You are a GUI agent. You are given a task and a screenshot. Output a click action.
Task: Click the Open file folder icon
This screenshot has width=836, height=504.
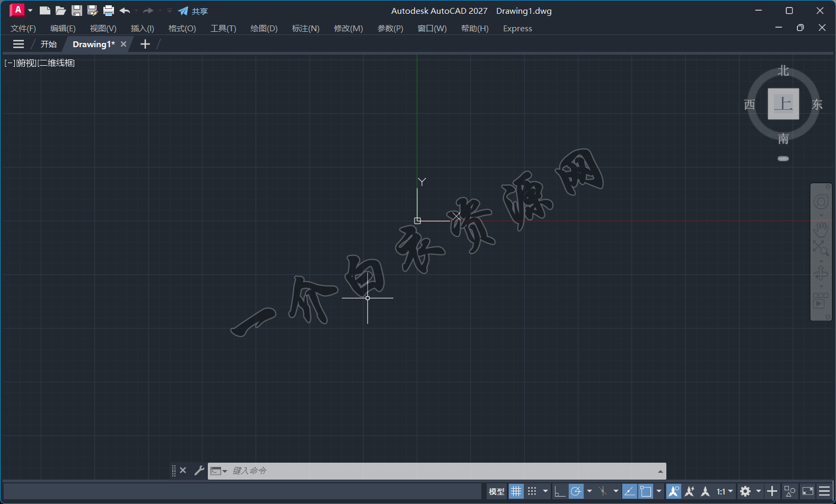pos(60,11)
